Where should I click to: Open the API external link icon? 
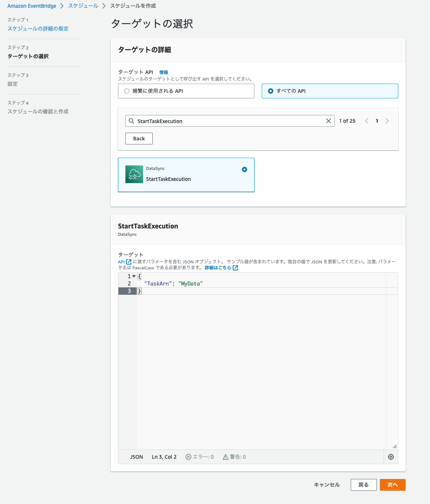(x=128, y=262)
